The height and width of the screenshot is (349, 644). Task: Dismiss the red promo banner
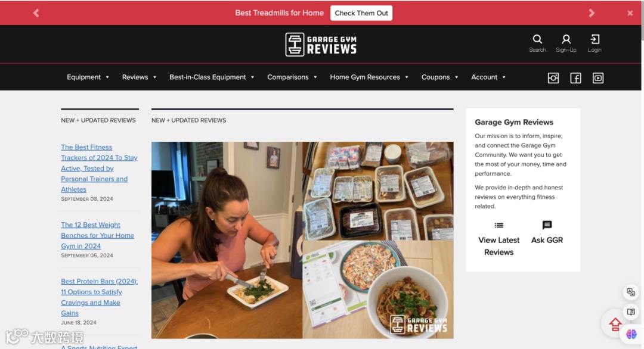point(630,13)
